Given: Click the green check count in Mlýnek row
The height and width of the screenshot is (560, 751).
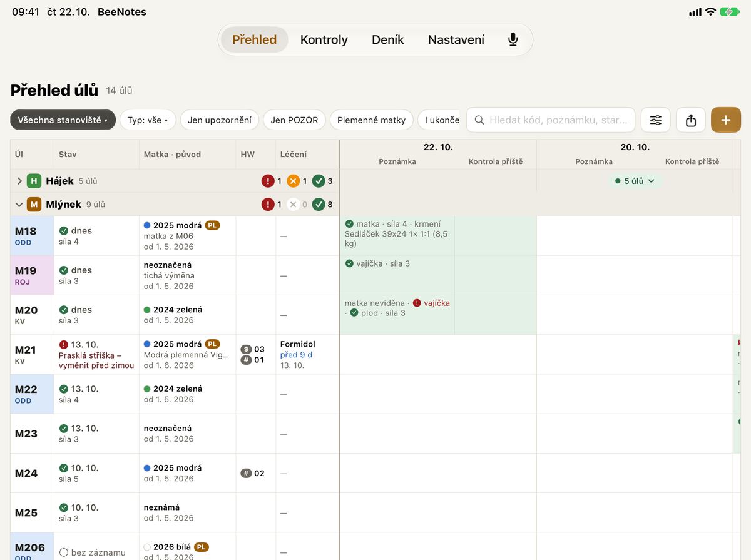Looking at the screenshot, I should 322,205.
